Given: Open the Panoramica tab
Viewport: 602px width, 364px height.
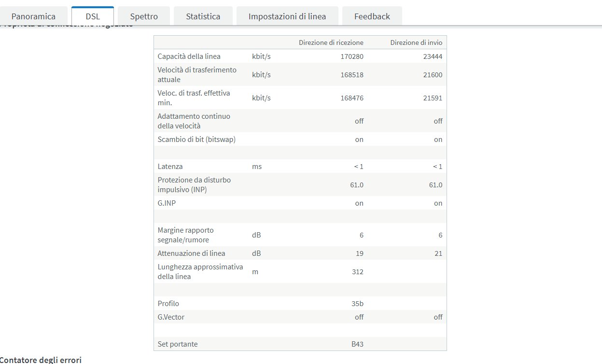Looking at the screenshot, I should click(x=33, y=16).
